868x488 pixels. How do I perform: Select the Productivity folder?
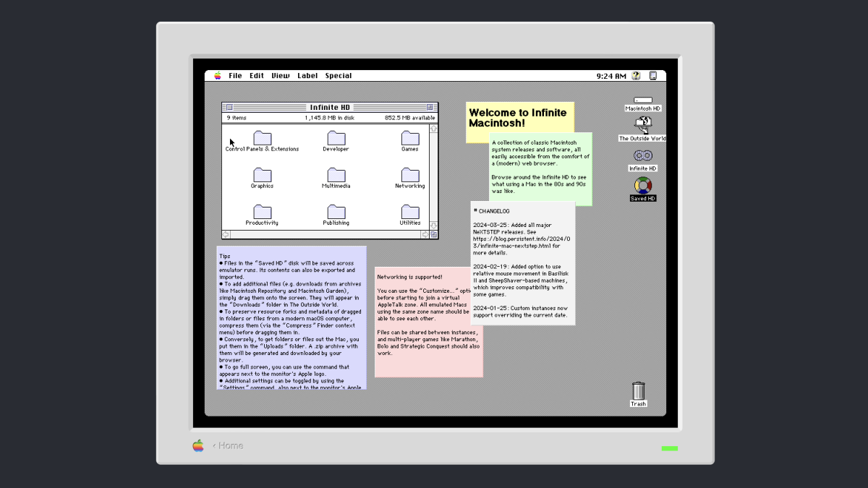(262, 215)
